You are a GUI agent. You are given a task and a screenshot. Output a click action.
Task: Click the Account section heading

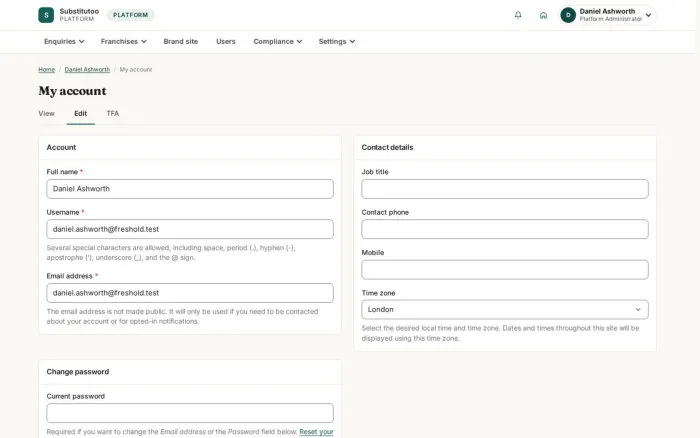[61, 147]
